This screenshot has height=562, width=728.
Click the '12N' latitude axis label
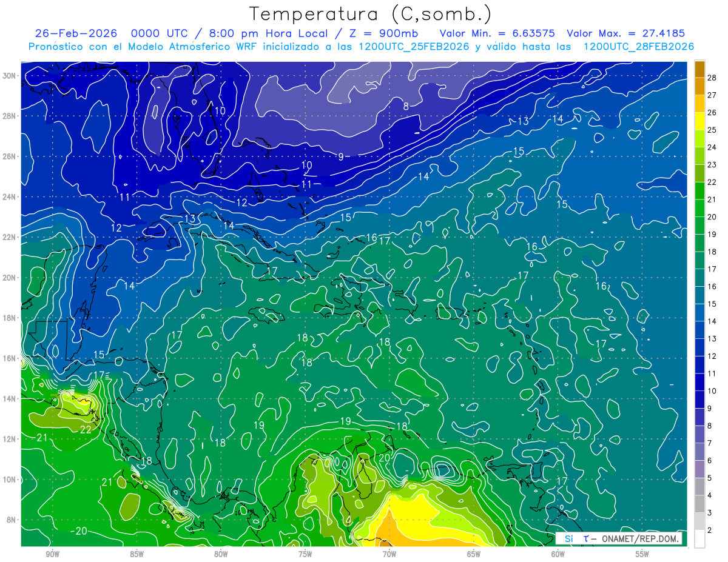(8, 439)
